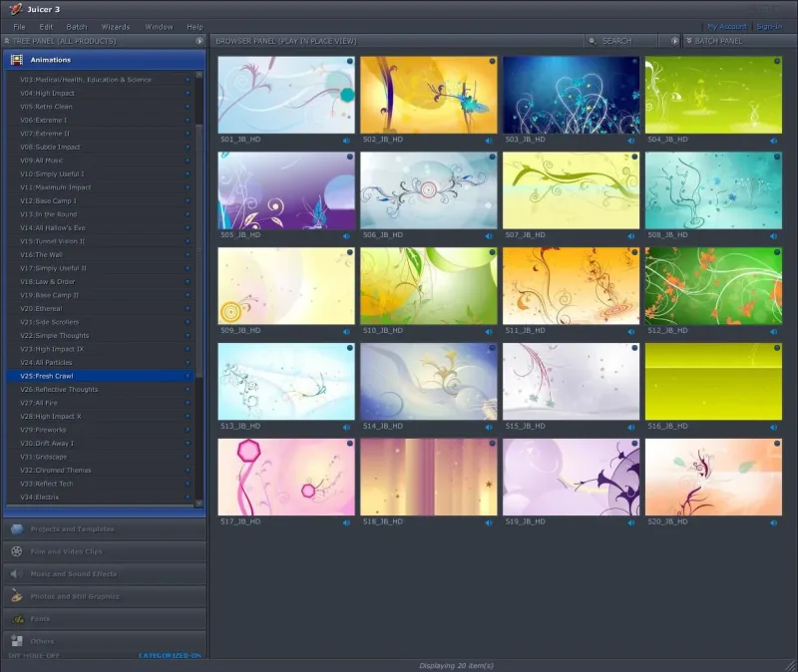Click speaker icon for 507_JB_HD clip
This screenshot has height=672, width=798.
[631, 236]
